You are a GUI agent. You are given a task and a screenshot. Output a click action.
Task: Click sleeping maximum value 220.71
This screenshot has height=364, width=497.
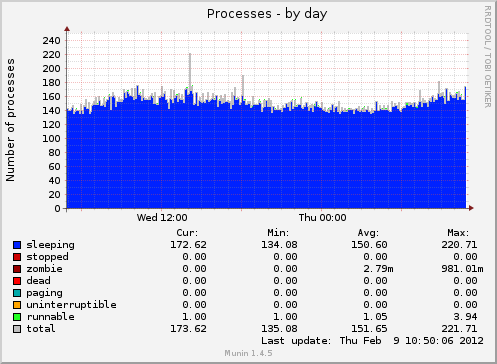[459, 245]
